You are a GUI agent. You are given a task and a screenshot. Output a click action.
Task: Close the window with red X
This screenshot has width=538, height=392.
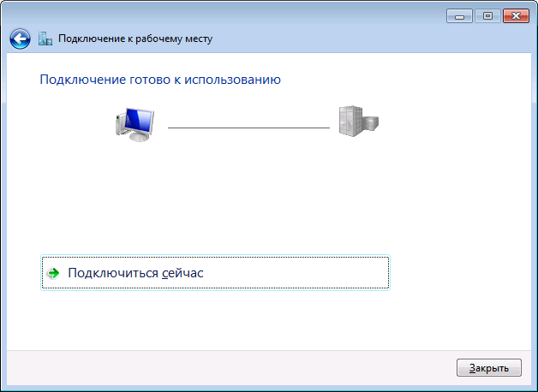click(x=516, y=16)
